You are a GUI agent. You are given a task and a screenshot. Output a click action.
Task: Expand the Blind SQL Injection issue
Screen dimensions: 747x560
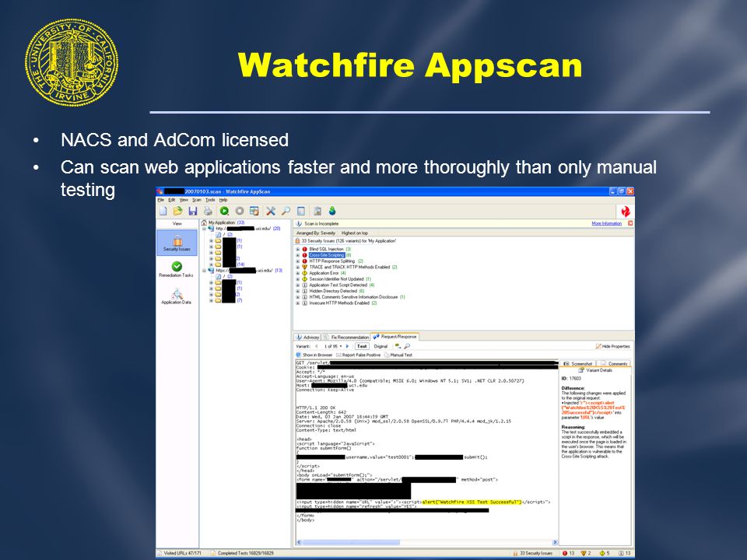(x=298, y=249)
